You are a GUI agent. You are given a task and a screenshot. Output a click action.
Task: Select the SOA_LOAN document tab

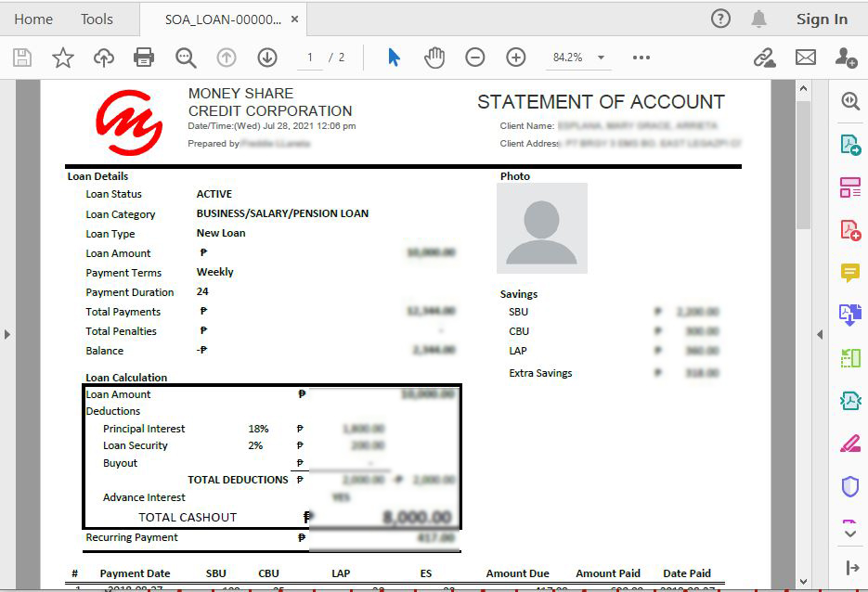pyautogui.click(x=223, y=19)
